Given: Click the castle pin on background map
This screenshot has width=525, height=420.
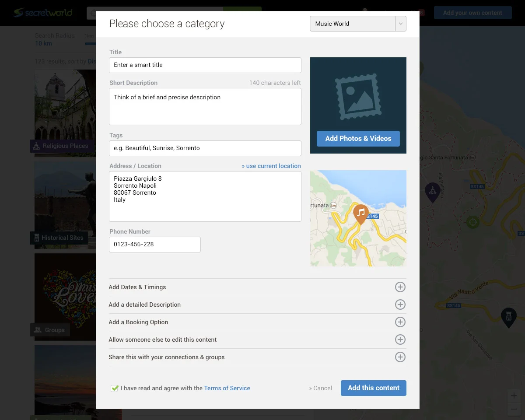Looking at the screenshot, I should coord(508,317).
